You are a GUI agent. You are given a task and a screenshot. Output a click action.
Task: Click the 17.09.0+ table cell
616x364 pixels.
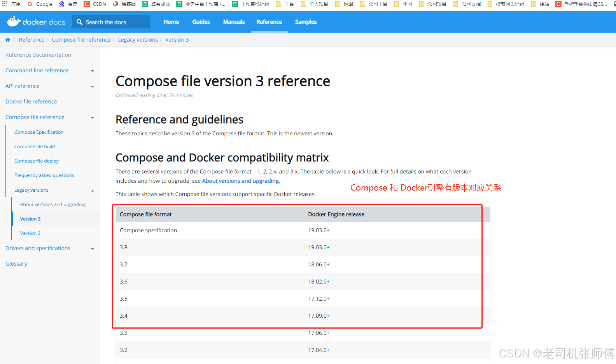[319, 316]
